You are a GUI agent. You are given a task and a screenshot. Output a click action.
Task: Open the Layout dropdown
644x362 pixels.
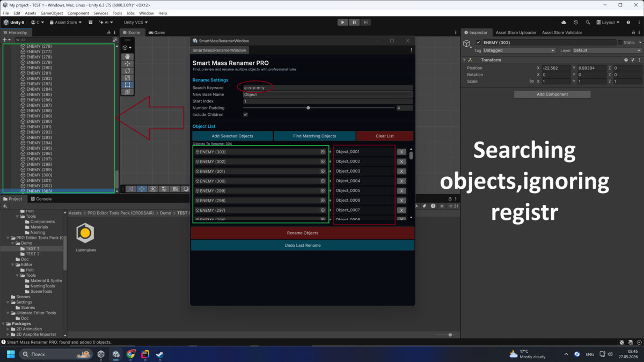pos(609,23)
